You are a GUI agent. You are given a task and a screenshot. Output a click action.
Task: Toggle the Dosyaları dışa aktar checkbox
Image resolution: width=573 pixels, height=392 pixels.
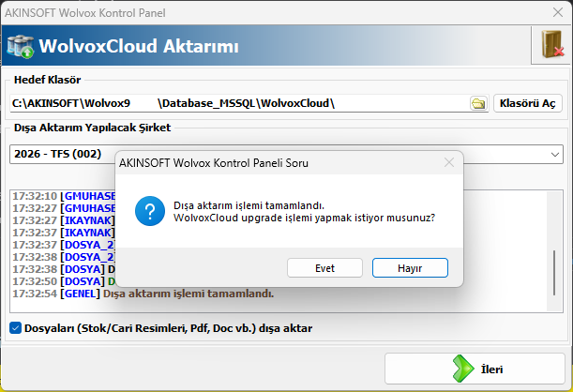[15, 328]
